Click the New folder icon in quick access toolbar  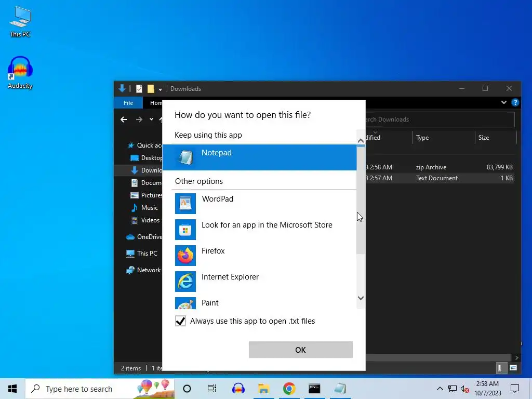[151, 89]
